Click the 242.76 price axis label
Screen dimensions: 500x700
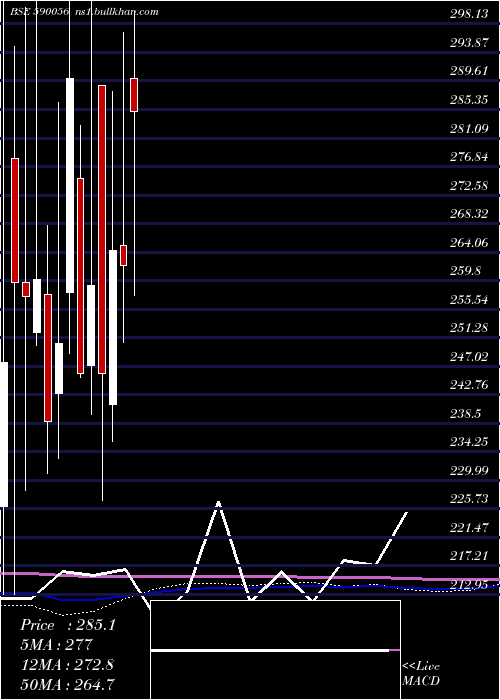coord(469,385)
